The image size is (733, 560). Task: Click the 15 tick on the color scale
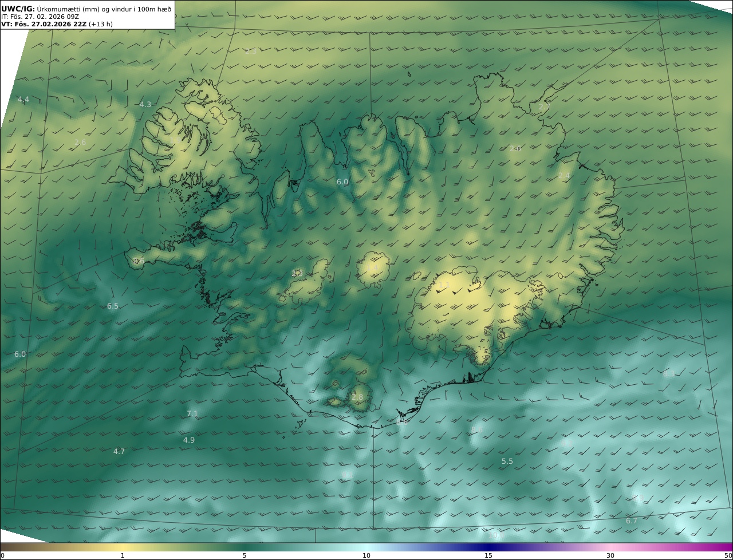pyautogui.click(x=488, y=555)
